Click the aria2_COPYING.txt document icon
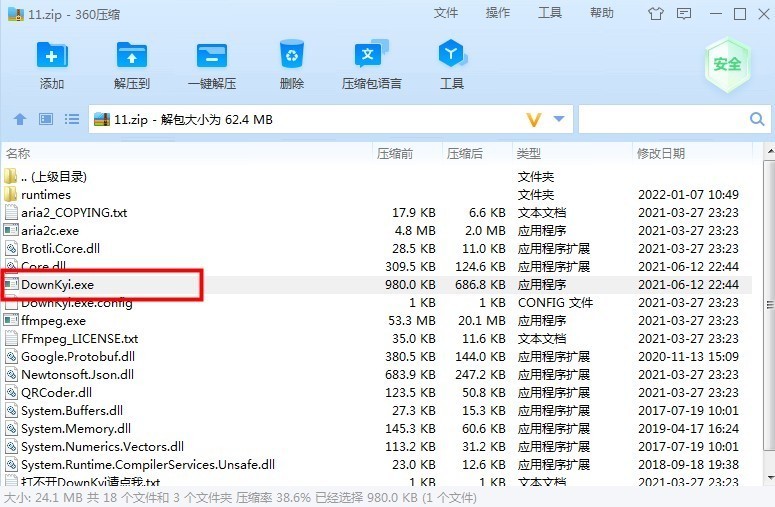This screenshot has width=775, height=507. pyautogui.click(x=11, y=212)
